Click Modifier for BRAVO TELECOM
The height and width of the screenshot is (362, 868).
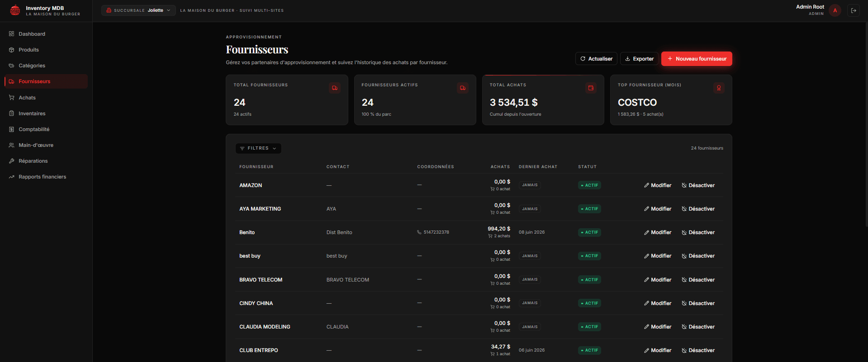(x=658, y=280)
